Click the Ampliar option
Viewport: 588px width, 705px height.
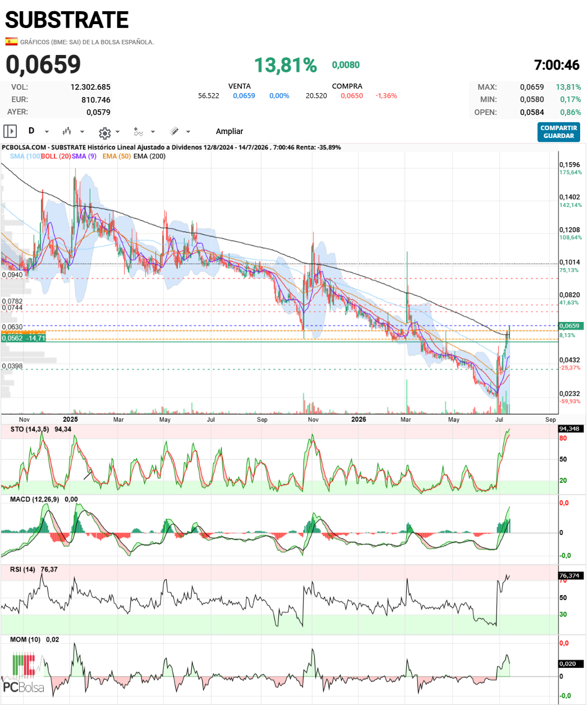pos(229,131)
